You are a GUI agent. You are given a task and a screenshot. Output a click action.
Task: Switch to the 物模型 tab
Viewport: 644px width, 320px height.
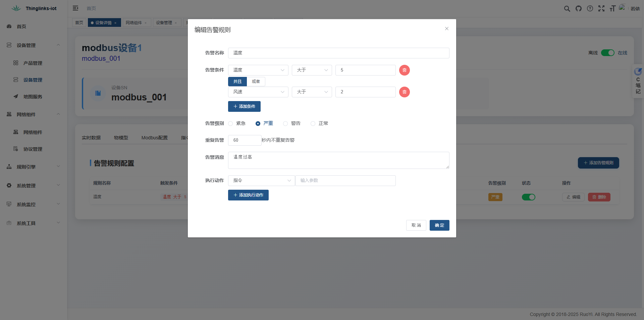point(121,138)
